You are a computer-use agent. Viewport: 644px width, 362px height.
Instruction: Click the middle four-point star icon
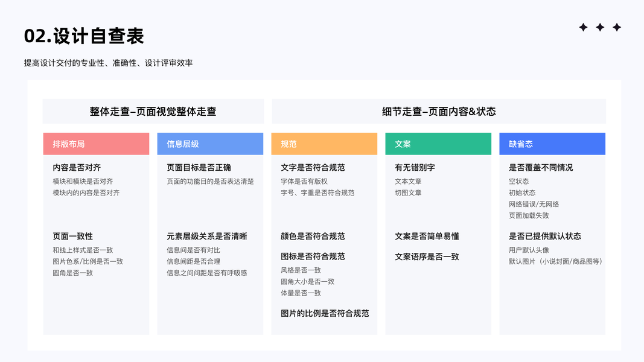[600, 27]
